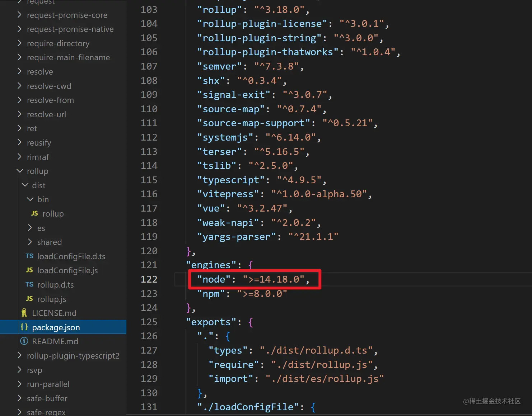Open rollup.js in dist folder

click(x=52, y=299)
